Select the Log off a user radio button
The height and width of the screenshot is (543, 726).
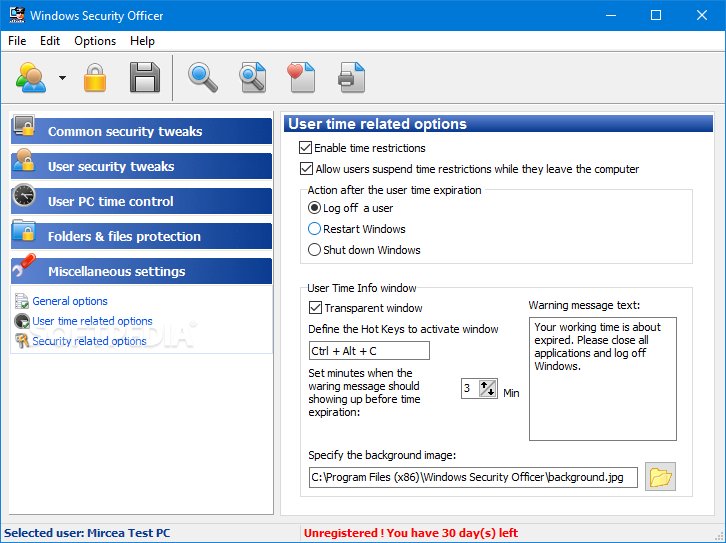pyautogui.click(x=314, y=208)
